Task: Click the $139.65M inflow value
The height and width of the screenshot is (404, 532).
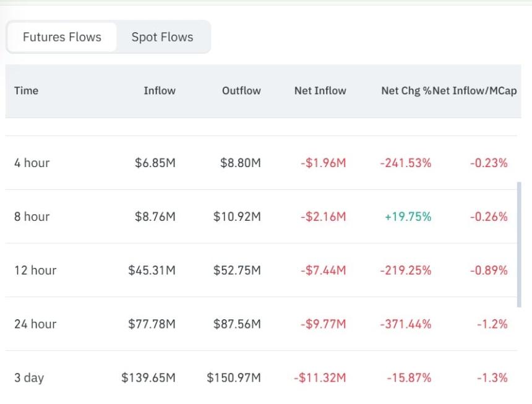Action: (x=148, y=377)
